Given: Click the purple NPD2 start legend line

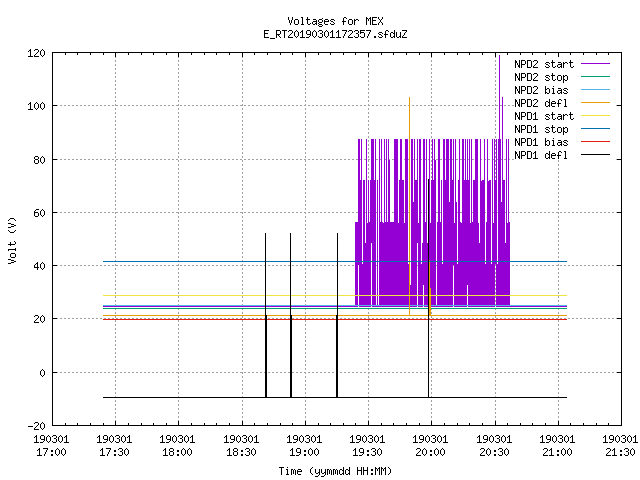Looking at the screenshot, I should point(595,64).
